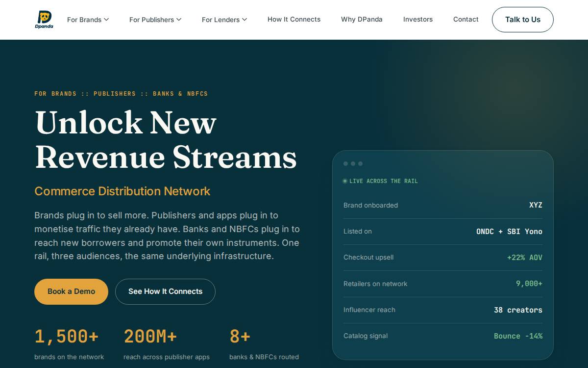Image resolution: width=588 pixels, height=368 pixels.
Task: Click banks & NBFCs routed caption
Action: tap(264, 357)
